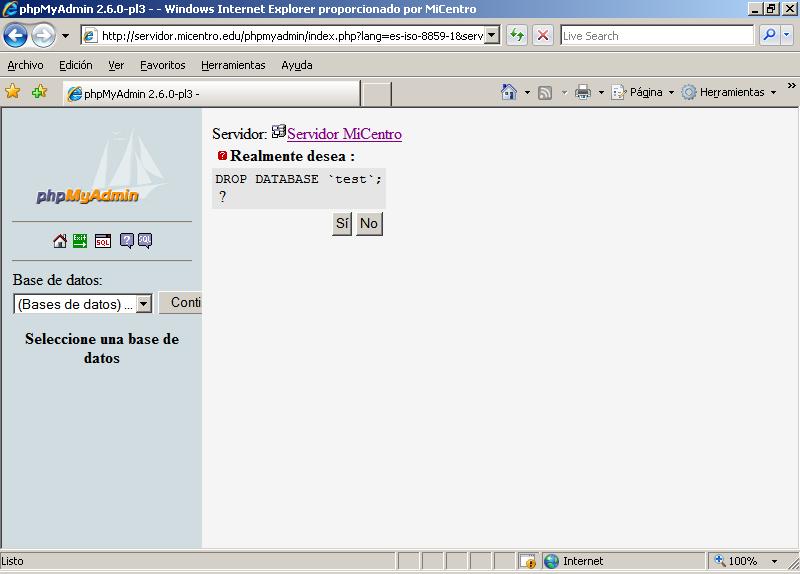Cancel the drop with No button

pos(369,224)
